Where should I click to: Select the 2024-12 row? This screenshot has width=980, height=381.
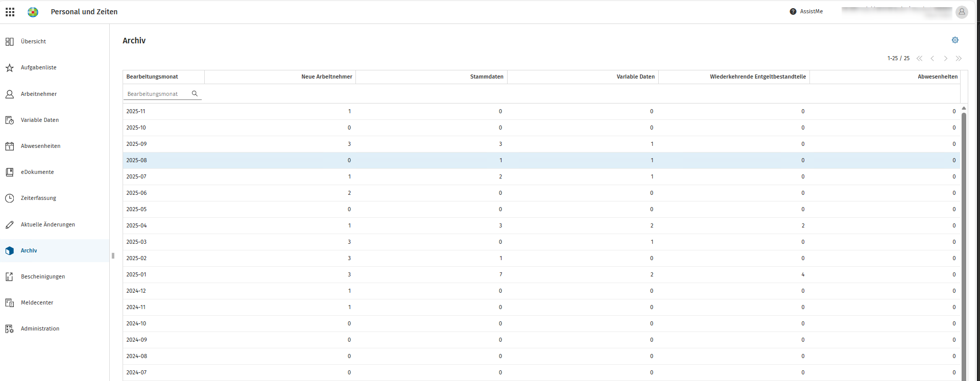[x=541, y=291]
